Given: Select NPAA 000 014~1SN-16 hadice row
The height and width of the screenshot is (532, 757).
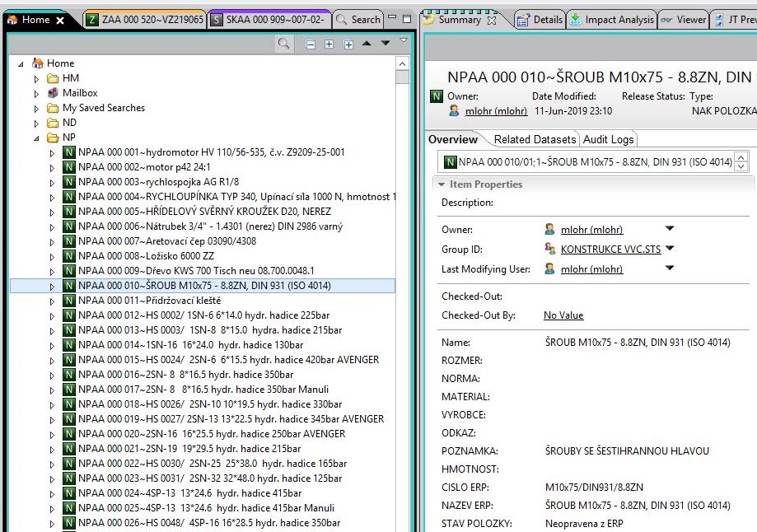Looking at the screenshot, I should click(x=191, y=345).
